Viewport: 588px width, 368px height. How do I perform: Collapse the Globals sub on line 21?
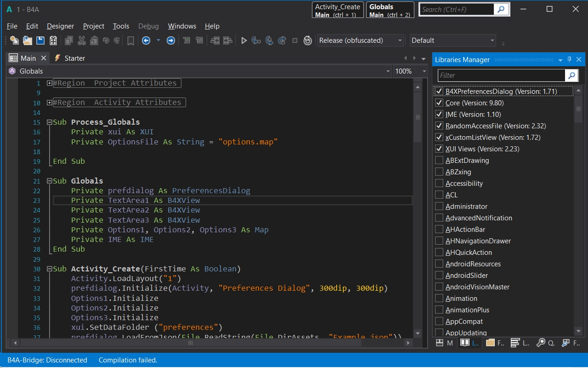pos(49,181)
